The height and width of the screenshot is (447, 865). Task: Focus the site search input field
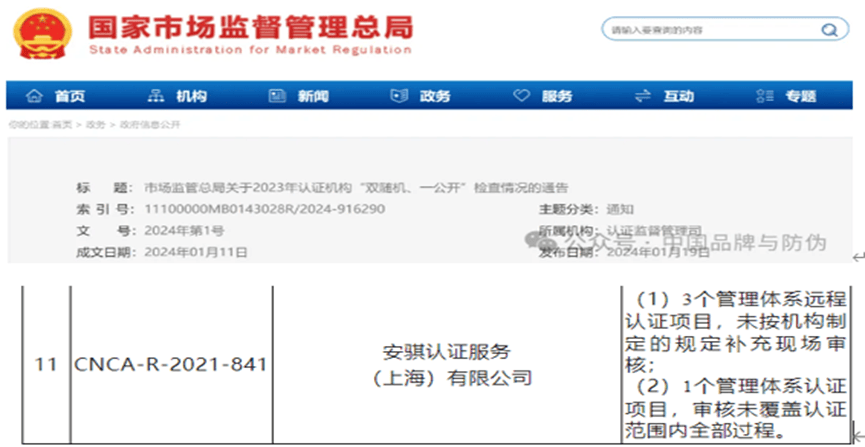point(710,31)
